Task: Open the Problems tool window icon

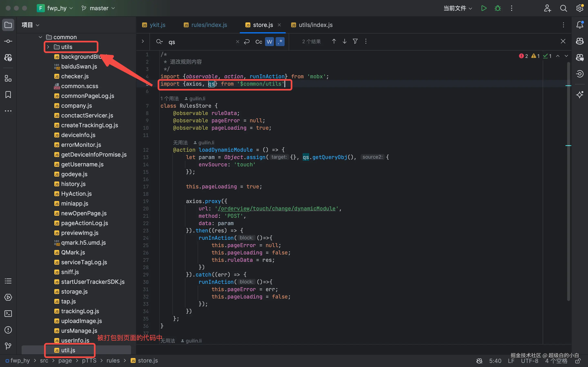Action: click(x=8, y=330)
